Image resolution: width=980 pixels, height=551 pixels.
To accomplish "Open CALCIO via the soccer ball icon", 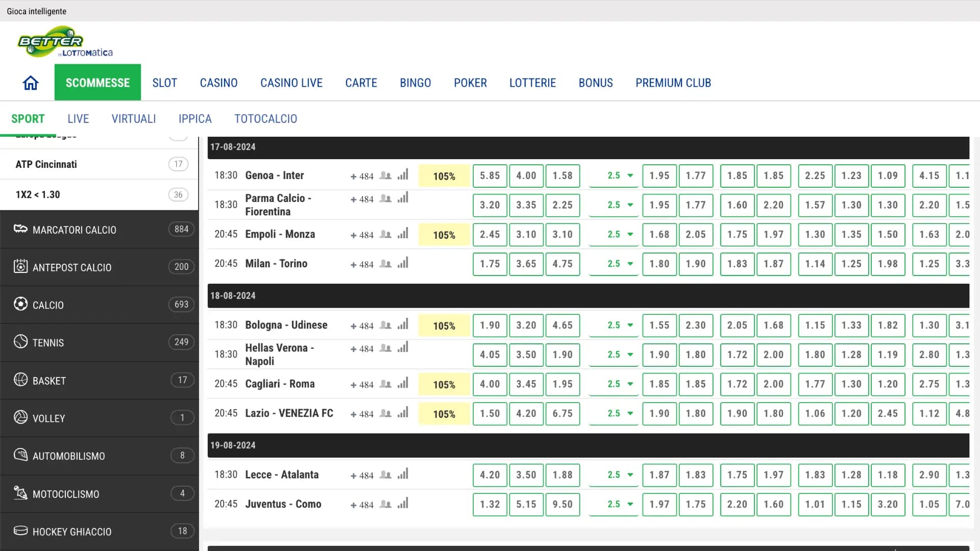I will [x=20, y=305].
